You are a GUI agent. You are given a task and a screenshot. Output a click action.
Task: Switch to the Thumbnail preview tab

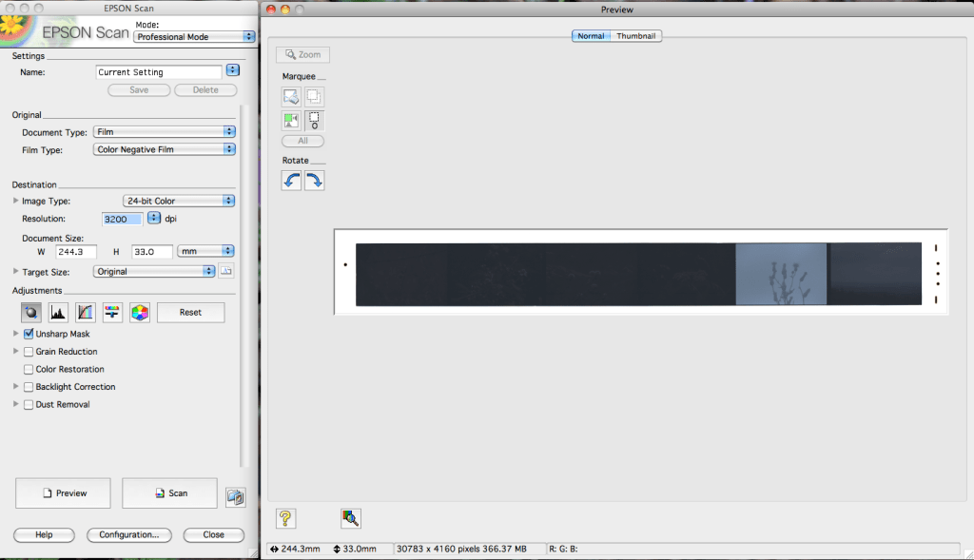click(x=636, y=36)
